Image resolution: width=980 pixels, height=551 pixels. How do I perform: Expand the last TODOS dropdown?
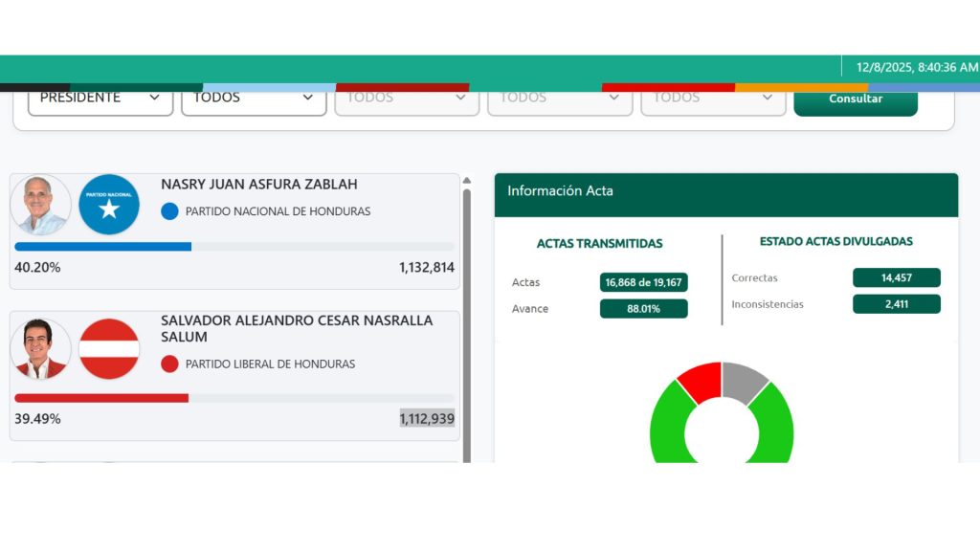coord(713,99)
